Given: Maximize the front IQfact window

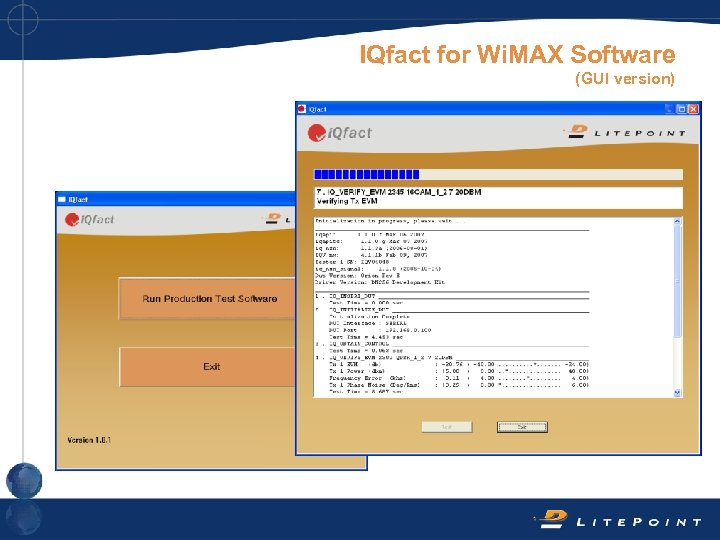Looking at the screenshot, I should [682, 109].
